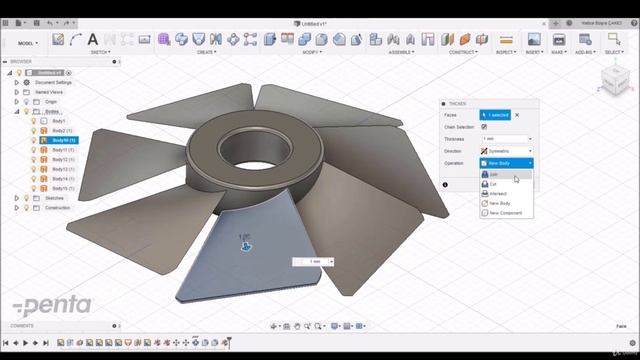Screen dimensions: 640x360
Task: Click the Undo arrow icon
Action: pos(50,23)
